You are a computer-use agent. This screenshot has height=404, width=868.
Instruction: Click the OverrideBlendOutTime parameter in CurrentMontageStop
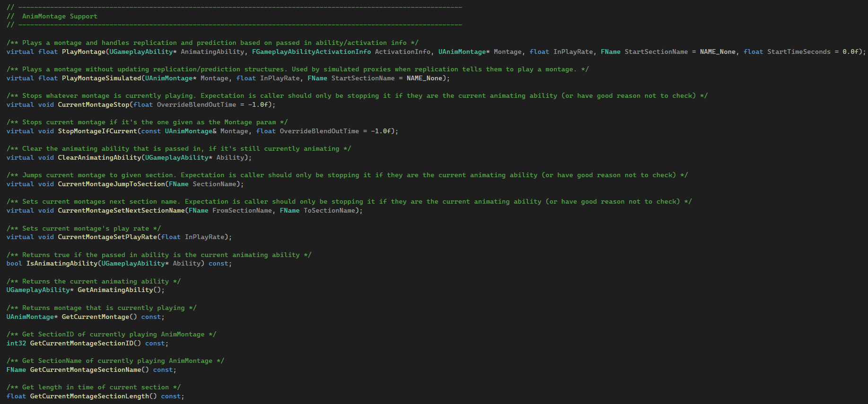[x=196, y=104]
